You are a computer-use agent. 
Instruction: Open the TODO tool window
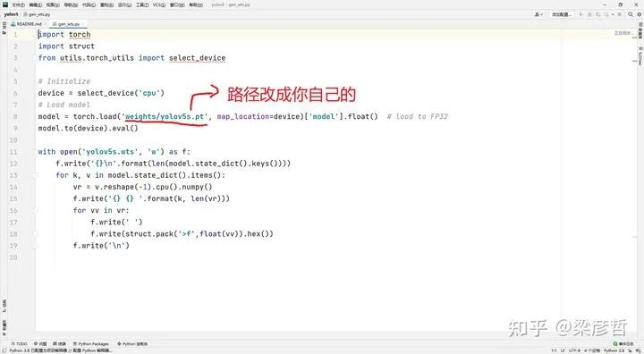coord(19,344)
